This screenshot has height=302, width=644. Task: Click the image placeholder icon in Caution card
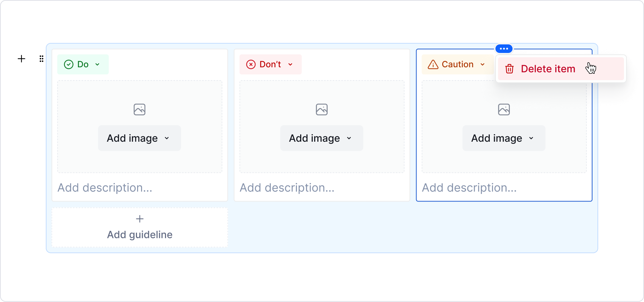tap(504, 109)
